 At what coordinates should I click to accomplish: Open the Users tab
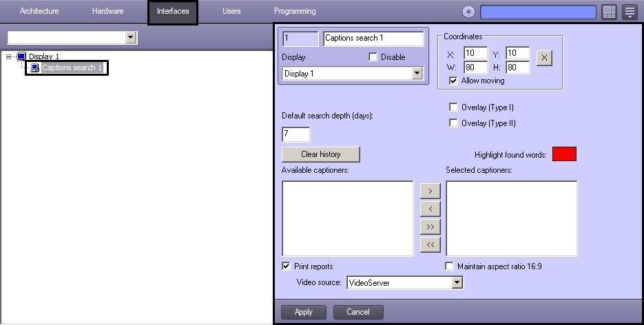tap(231, 11)
